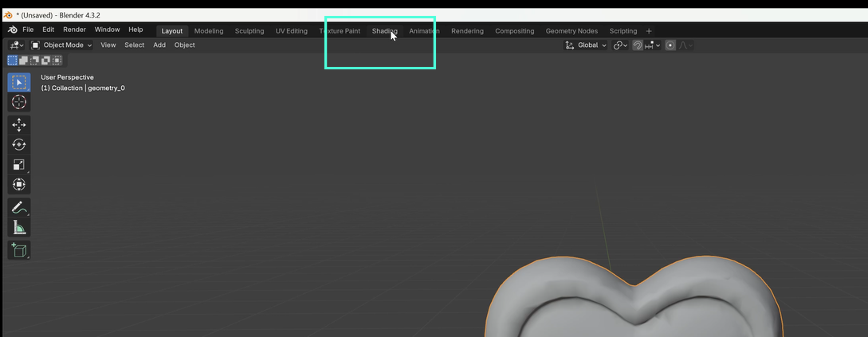Open the Global transform orientation dropdown
The height and width of the screenshot is (337, 868).
pyautogui.click(x=586, y=45)
